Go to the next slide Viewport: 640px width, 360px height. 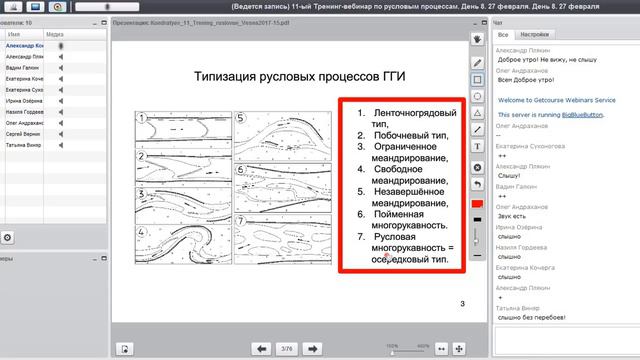(x=312, y=349)
